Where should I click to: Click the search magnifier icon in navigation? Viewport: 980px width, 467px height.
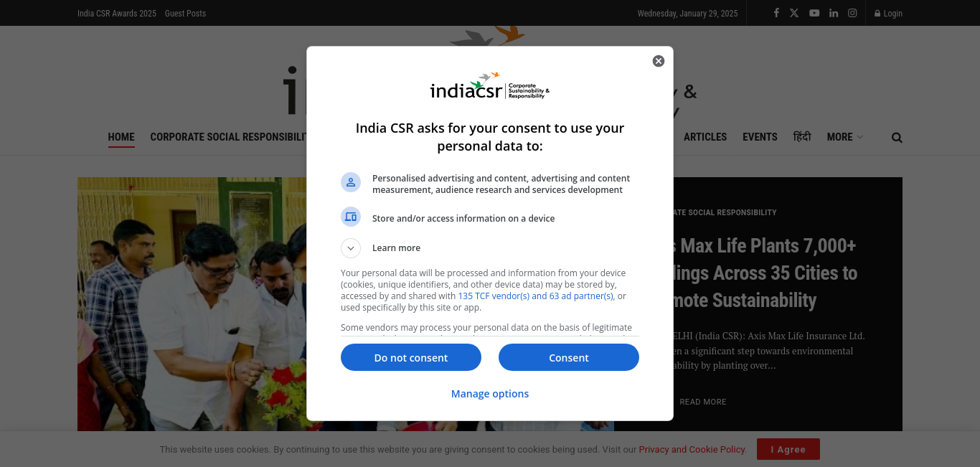897,138
